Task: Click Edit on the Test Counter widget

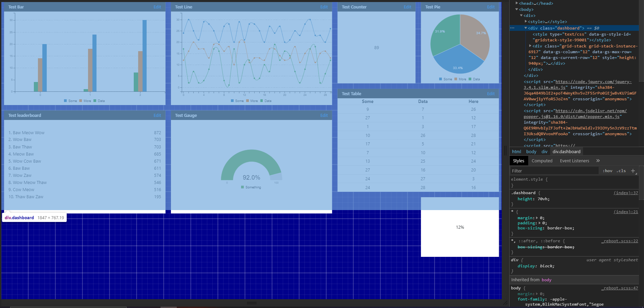Action: [x=407, y=7]
